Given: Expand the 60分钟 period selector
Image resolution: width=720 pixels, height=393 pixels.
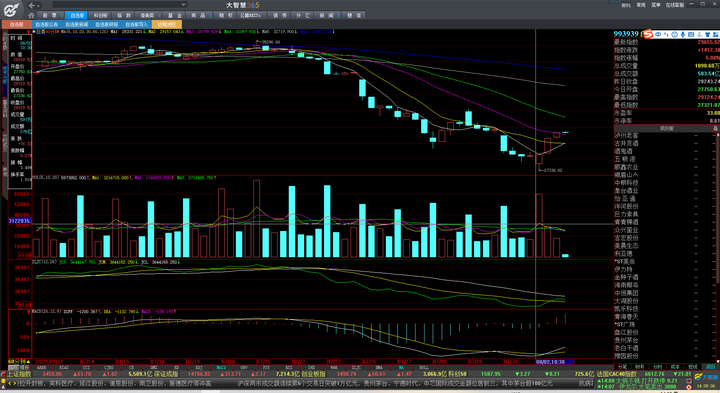Looking at the screenshot, I should point(18,362).
